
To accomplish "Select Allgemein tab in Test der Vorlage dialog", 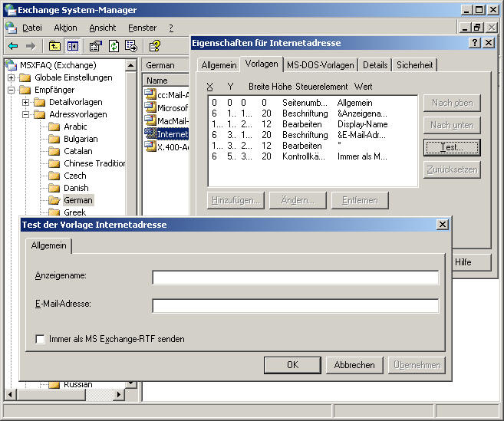I will pos(48,245).
